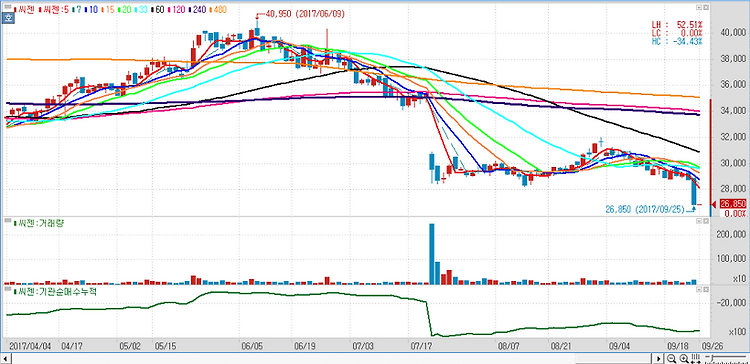Click the 40,950 (2017/06/09) high label

[305, 14]
